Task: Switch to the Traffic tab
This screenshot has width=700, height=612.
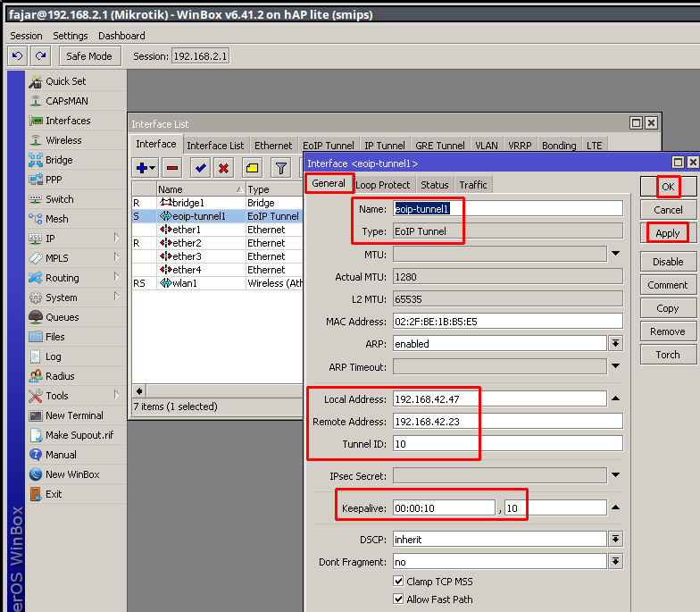Action: point(473,185)
